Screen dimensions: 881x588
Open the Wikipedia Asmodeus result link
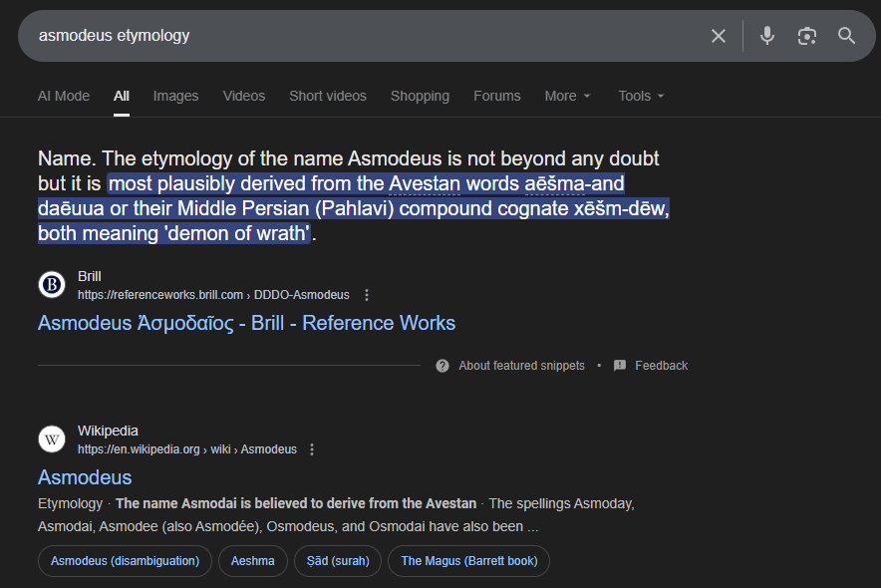85,477
